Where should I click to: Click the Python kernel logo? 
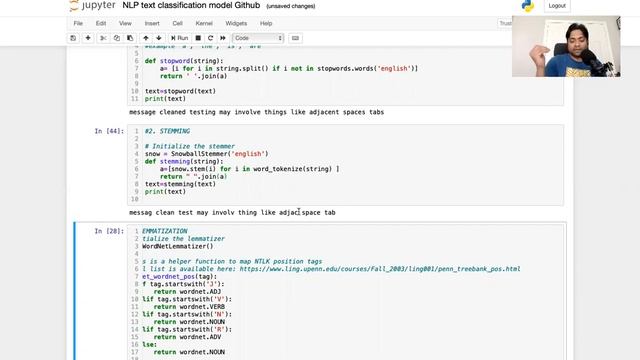coord(528,6)
